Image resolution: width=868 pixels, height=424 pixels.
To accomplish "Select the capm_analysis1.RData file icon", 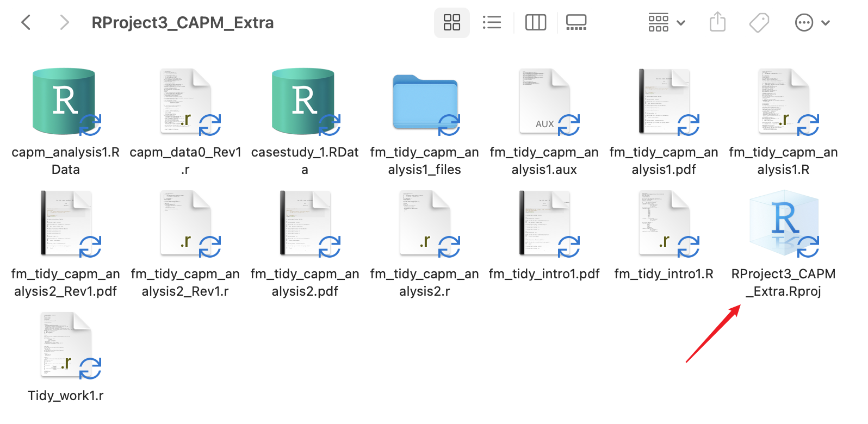I will pyautogui.click(x=64, y=101).
